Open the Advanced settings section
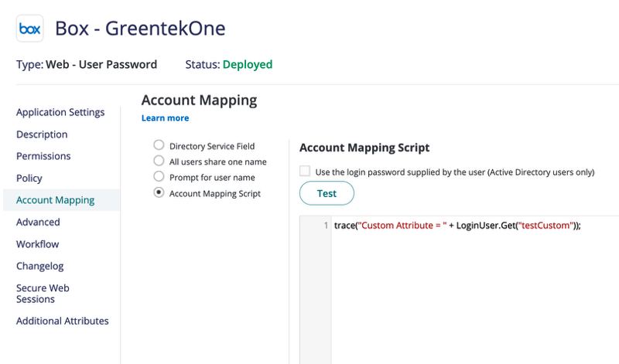This screenshot has height=364, width=619. click(x=38, y=222)
